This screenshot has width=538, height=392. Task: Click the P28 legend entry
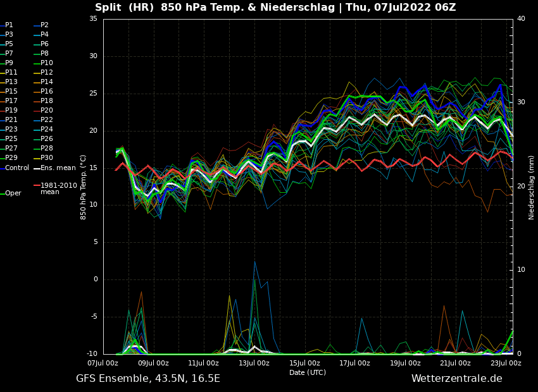coord(47,149)
